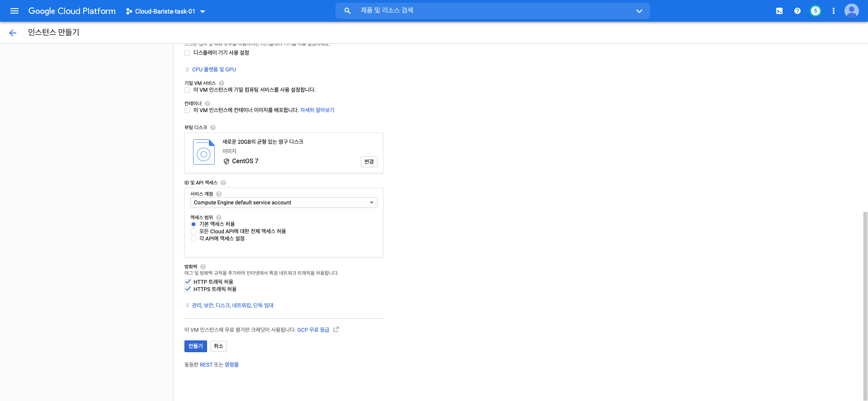Click 변경 to change boot disk
Image resolution: width=868 pixels, height=401 pixels.
369,162
